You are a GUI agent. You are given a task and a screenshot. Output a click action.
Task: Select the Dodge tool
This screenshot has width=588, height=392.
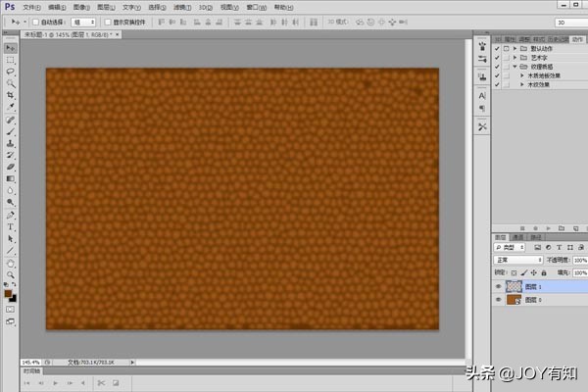(x=11, y=203)
